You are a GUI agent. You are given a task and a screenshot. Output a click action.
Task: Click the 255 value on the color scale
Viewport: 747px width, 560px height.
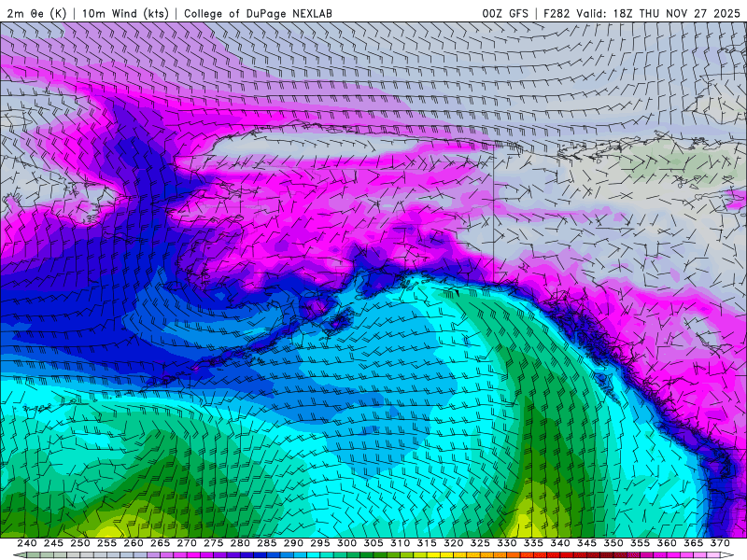click(106, 543)
